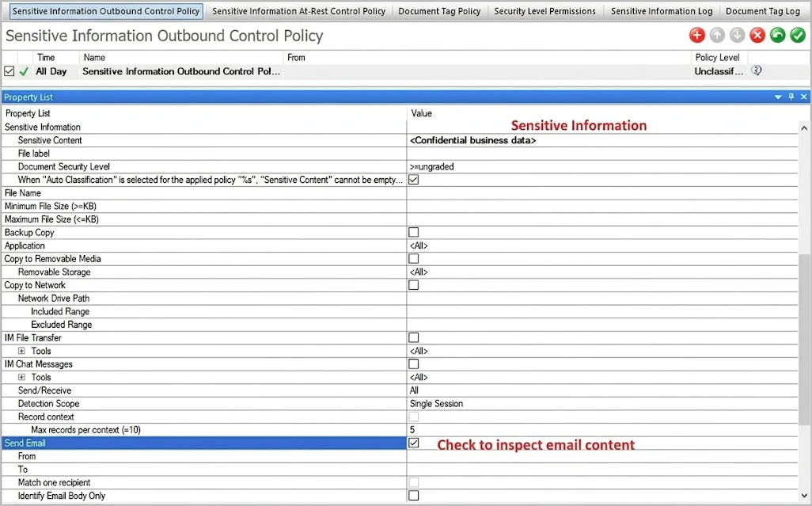
Task: Enable IM File Transfer checkbox
Action: pos(413,337)
